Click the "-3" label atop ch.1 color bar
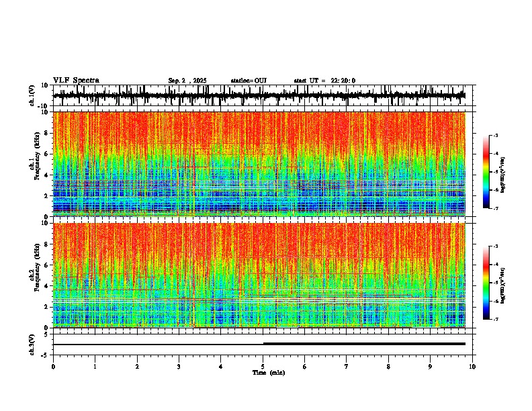This screenshot has width=532, height=411. [x=496, y=135]
